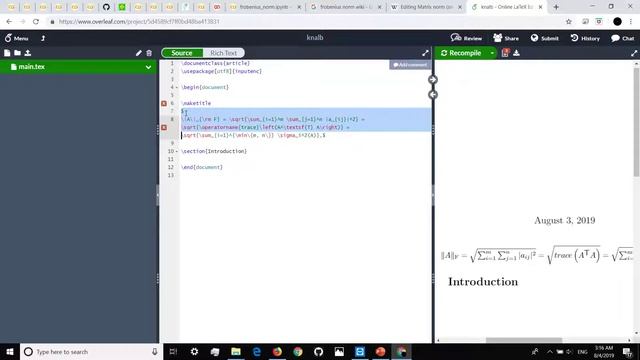Screen dimensions: 640x360
Task: Switch to frobenius norm wiki browser tab
Action: (x=346, y=7)
